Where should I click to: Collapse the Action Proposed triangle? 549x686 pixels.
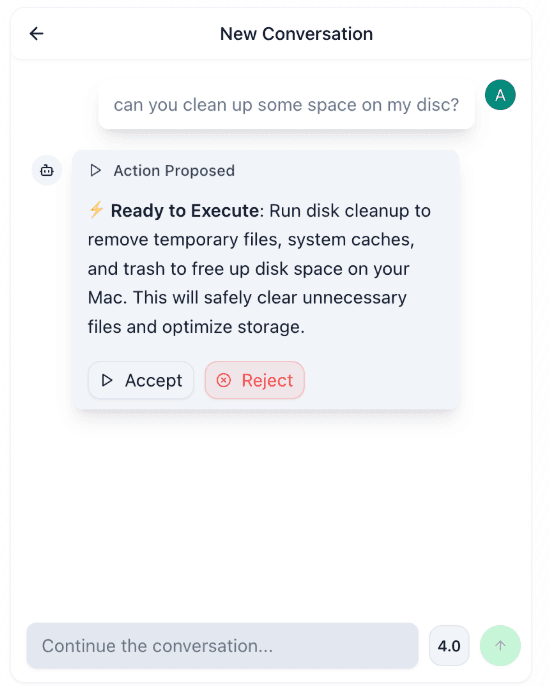click(95, 170)
